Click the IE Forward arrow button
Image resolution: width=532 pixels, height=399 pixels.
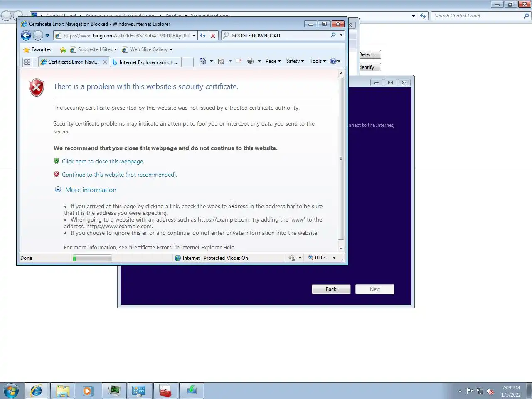[x=38, y=36]
